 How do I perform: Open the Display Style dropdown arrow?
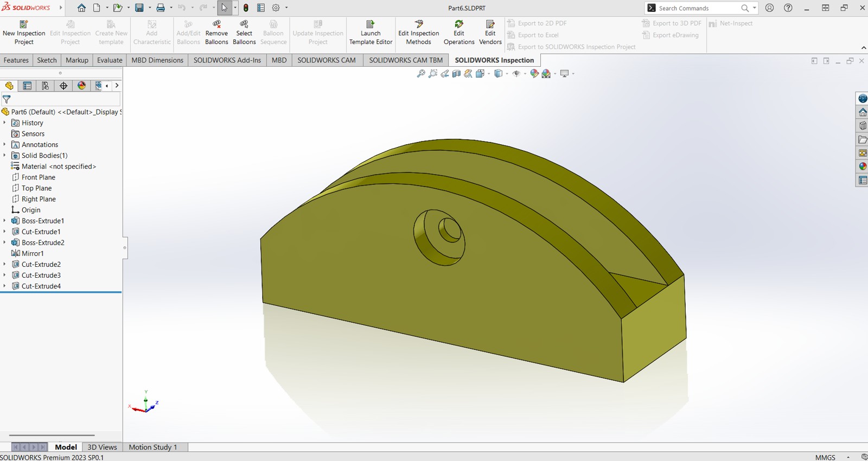point(507,74)
